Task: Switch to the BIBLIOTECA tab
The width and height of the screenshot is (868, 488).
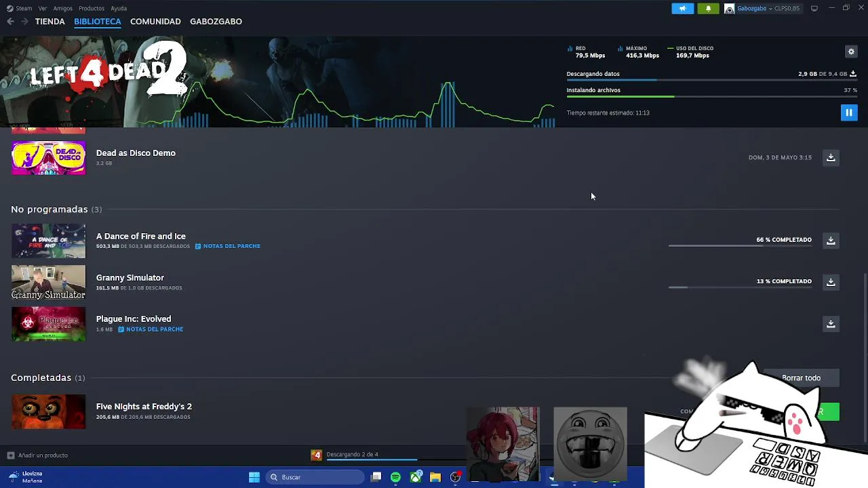Action: (x=98, y=22)
